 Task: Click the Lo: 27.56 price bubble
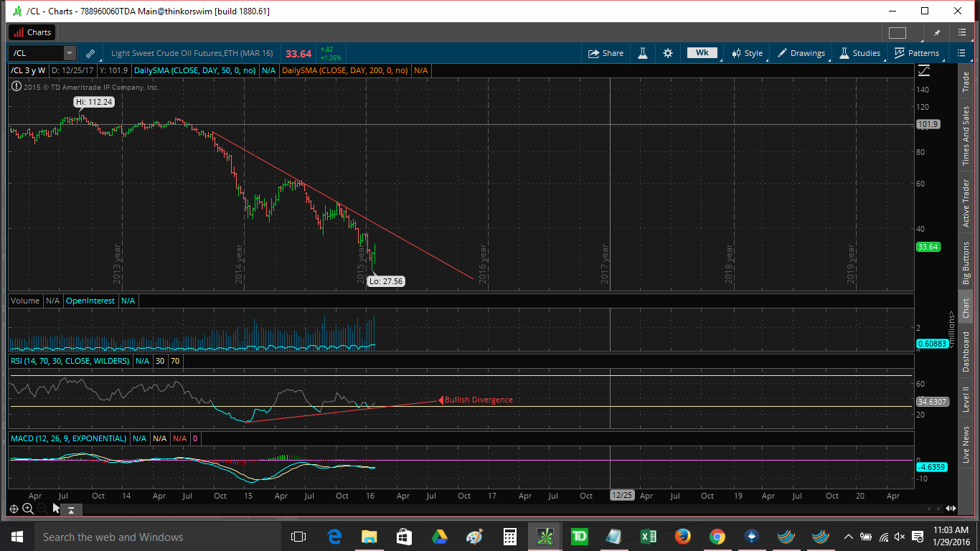click(x=385, y=281)
